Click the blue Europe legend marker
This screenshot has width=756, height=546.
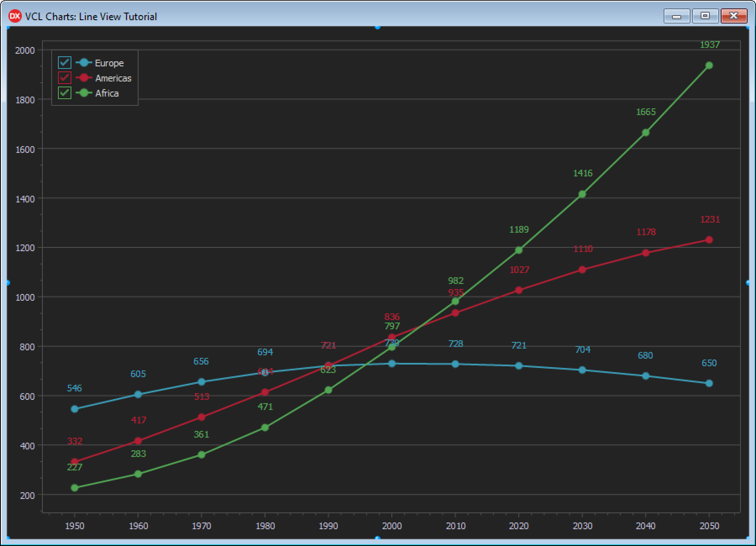tap(84, 63)
